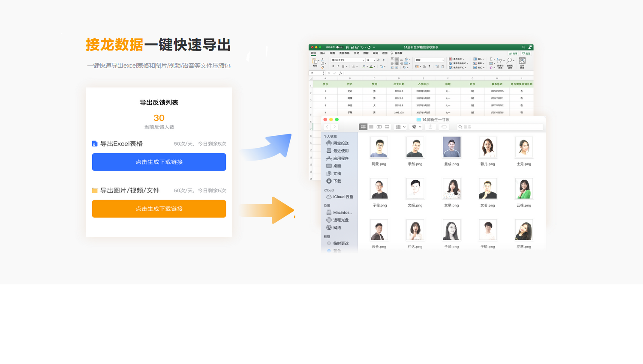Switch to the 公式 ribbon tab
643x364 pixels.
[357, 53]
